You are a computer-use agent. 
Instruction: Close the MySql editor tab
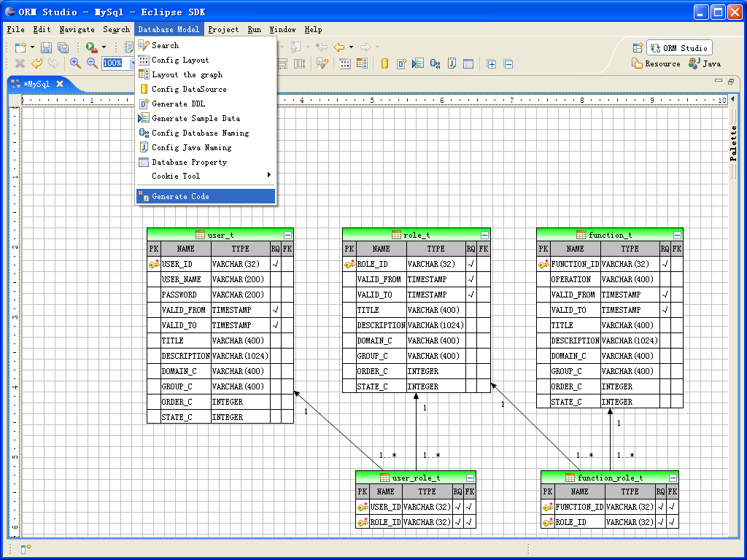pos(60,84)
